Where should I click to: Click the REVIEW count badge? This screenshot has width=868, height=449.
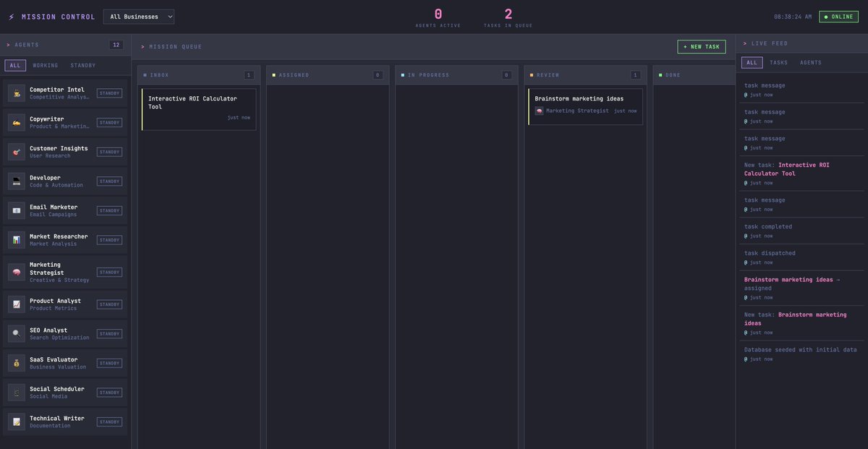click(635, 75)
